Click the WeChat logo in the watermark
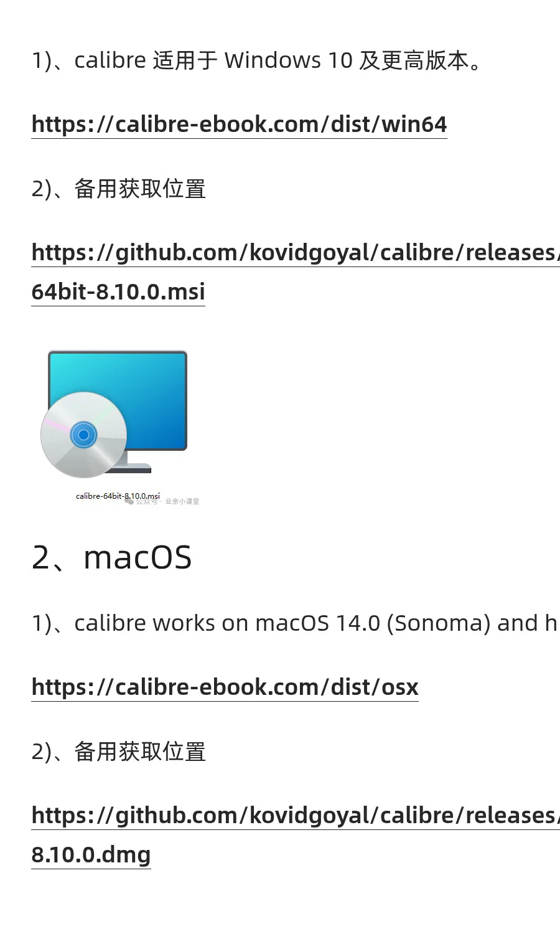This screenshot has height=934, width=560. pos(129,500)
